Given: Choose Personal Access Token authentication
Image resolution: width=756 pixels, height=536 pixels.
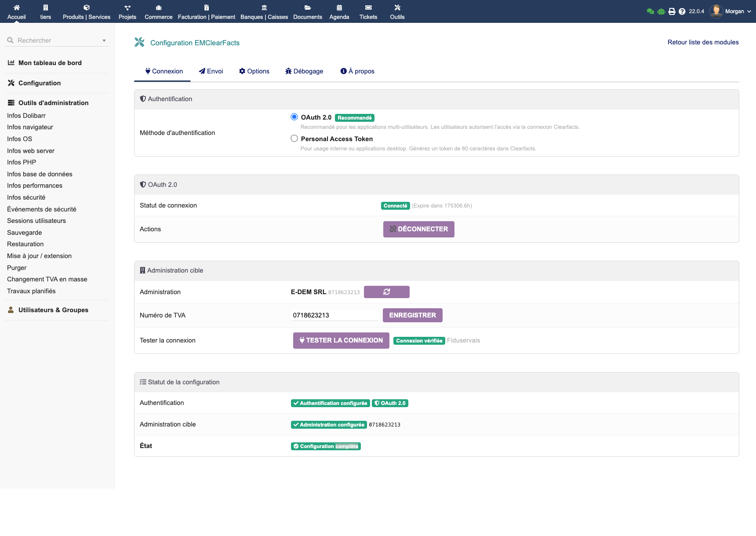Looking at the screenshot, I should click(x=294, y=138).
